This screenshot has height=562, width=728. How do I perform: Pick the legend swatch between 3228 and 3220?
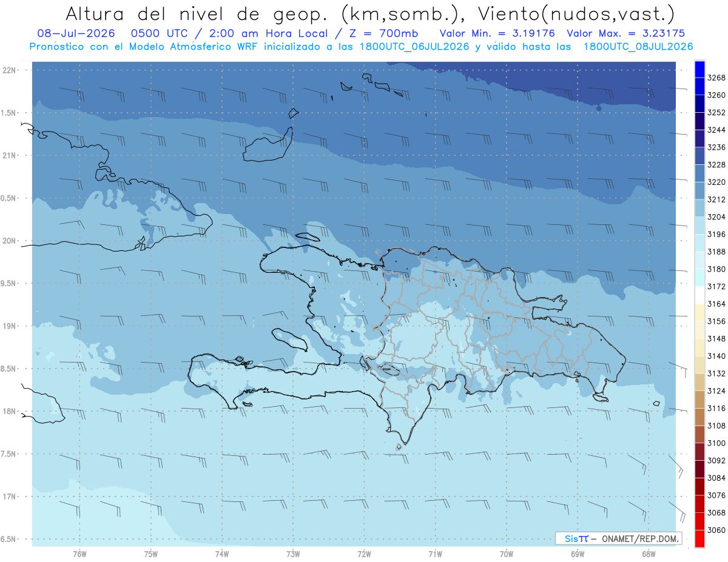(x=699, y=173)
